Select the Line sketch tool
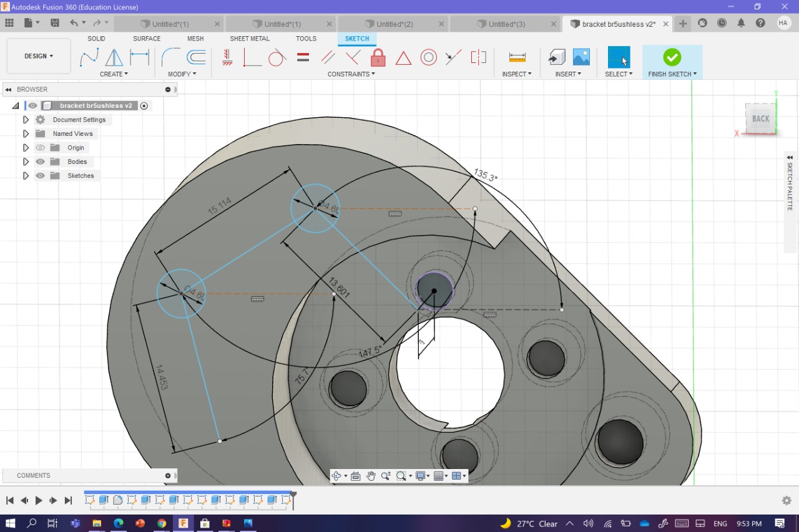The height and width of the screenshot is (532, 799). [x=89, y=57]
